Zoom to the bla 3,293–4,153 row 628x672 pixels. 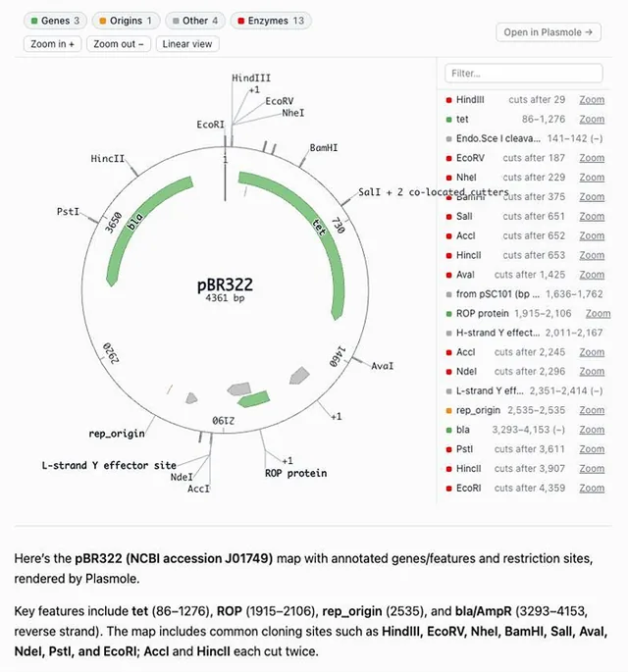tap(592, 430)
